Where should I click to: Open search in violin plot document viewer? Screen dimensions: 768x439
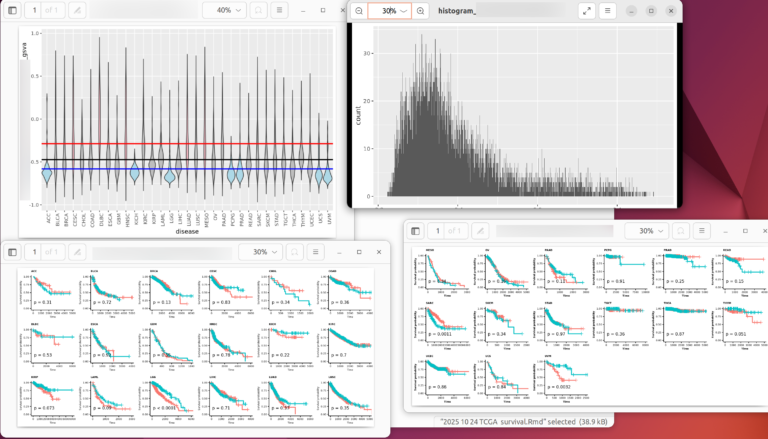click(257, 9)
